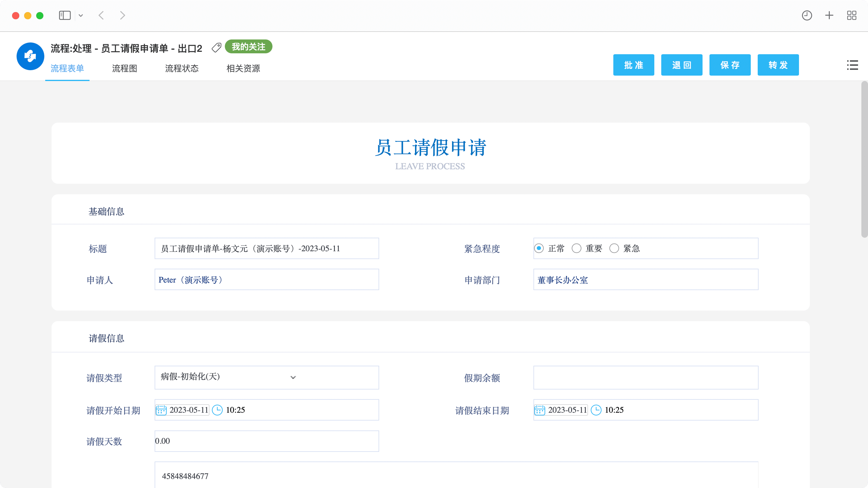This screenshot has width=868, height=488.
Task: Forward the request with 转发 button
Action: pyautogui.click(x=778, y=65)
